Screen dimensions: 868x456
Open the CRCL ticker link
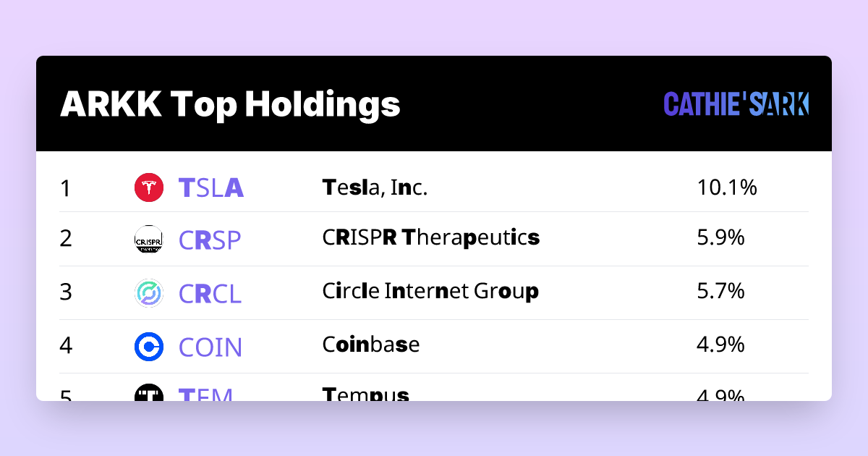pos(210,293)
